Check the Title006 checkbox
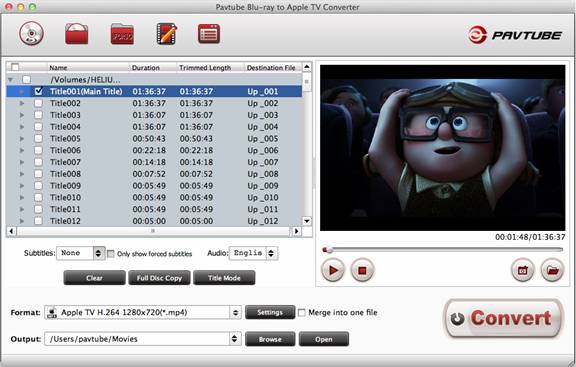This screenshot has height=367, width=576. [38, 150]
